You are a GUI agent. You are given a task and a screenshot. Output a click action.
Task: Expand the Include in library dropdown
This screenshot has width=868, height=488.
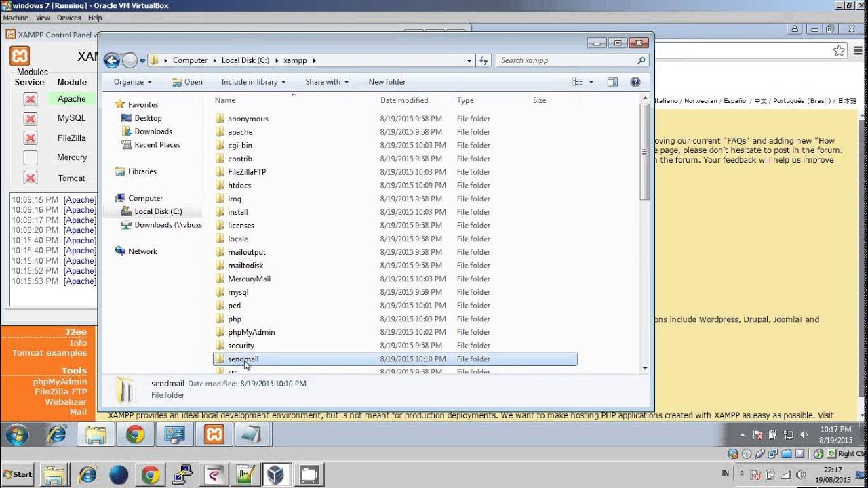click(254, 82)
